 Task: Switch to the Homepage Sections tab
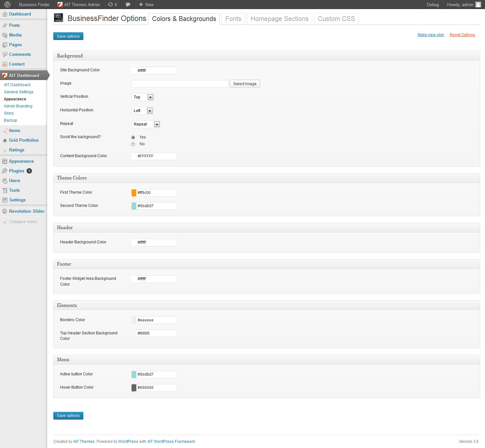click(279, 19)
